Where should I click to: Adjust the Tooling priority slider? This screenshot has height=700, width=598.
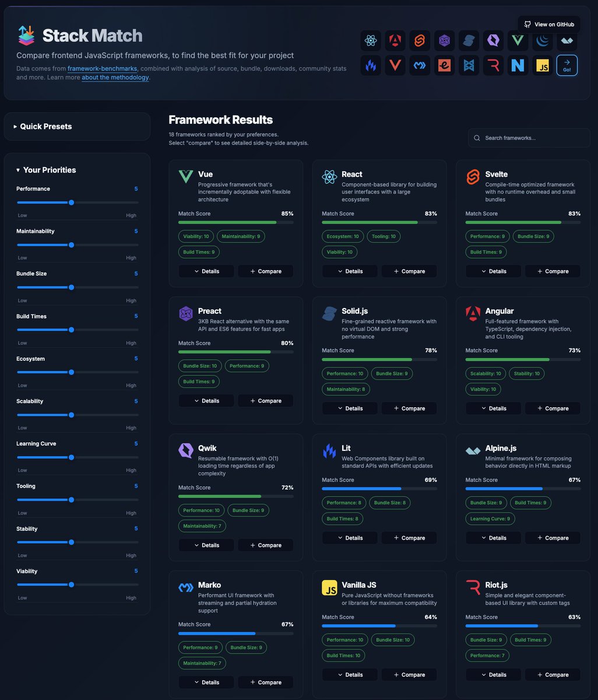pyautogui.click(x=78, y=499)
